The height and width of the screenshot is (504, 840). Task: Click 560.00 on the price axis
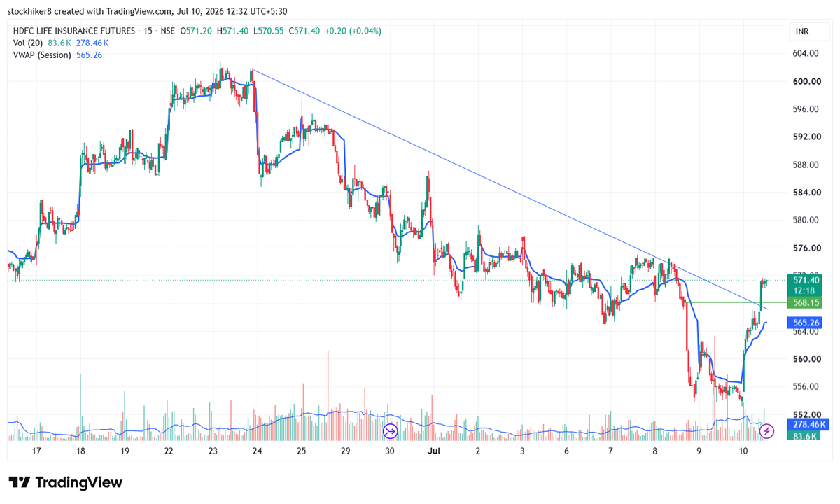(806, 359)
